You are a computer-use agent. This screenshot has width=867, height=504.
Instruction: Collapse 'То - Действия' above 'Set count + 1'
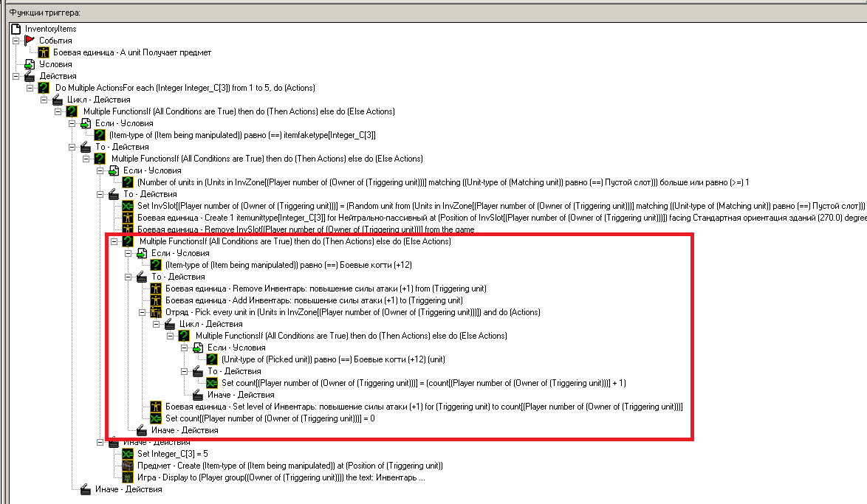pos(184,371)
